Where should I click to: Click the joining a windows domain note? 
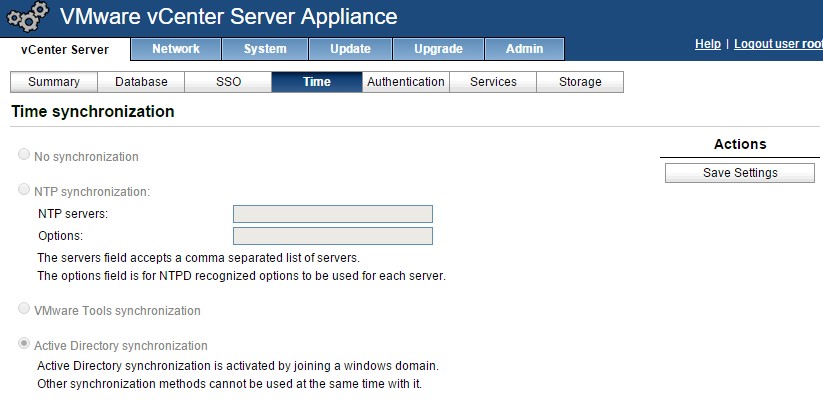tap(238, 366)
